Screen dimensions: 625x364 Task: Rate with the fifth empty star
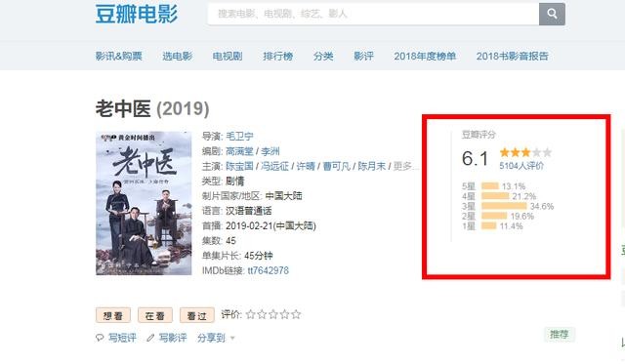tap(296, 314)
